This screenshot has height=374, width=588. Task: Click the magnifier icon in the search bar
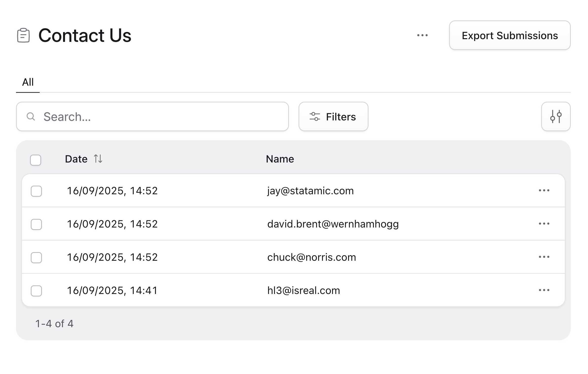pyautogui.click(x=31, y=116)
